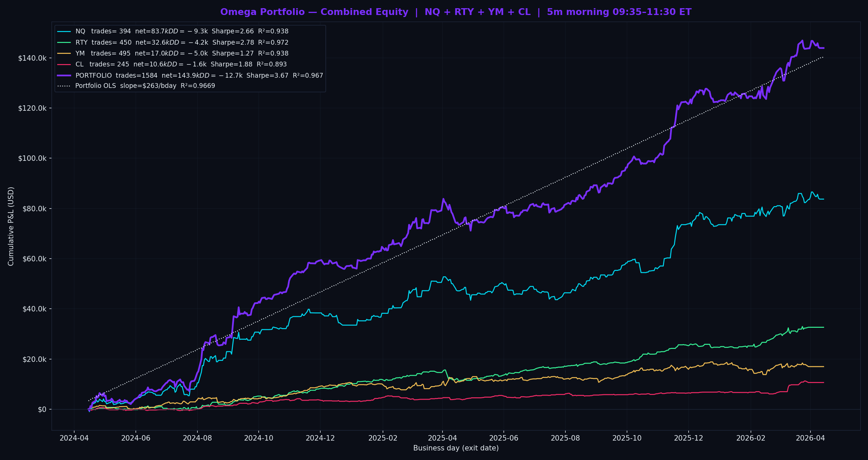Click the yellow YM legend line swatch

tap(64, 53)
